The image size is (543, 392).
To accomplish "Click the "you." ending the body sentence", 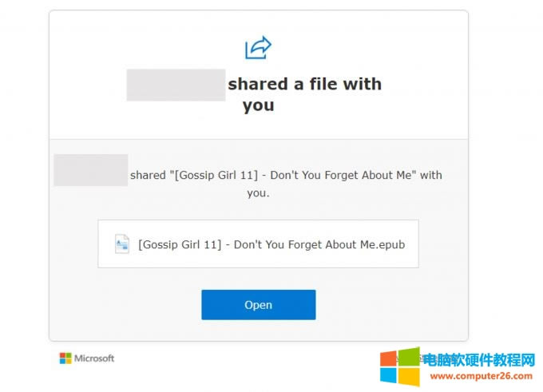I will coord(258,193).
